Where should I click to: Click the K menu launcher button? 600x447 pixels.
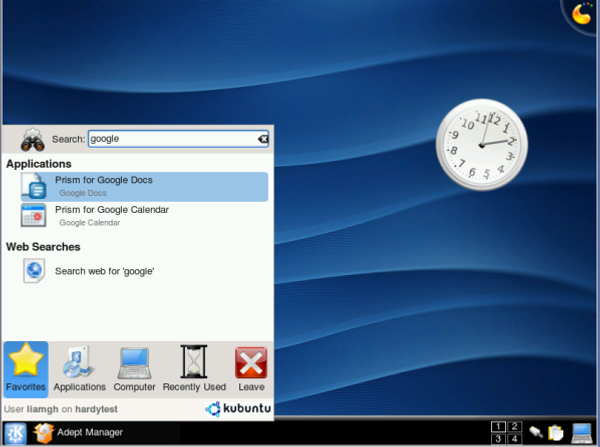tap(15, 434)
